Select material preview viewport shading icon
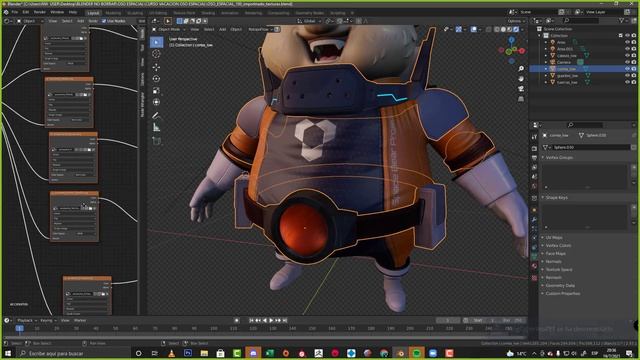640x360 pixels. (x=509, y=29)
